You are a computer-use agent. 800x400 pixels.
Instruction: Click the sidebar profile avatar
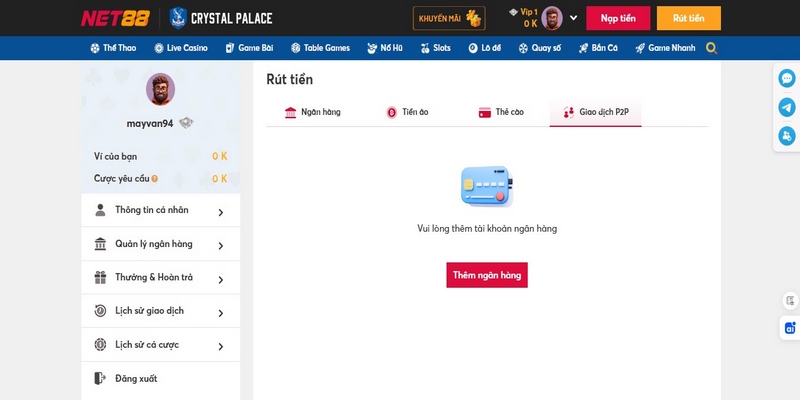tap(160, 89)
